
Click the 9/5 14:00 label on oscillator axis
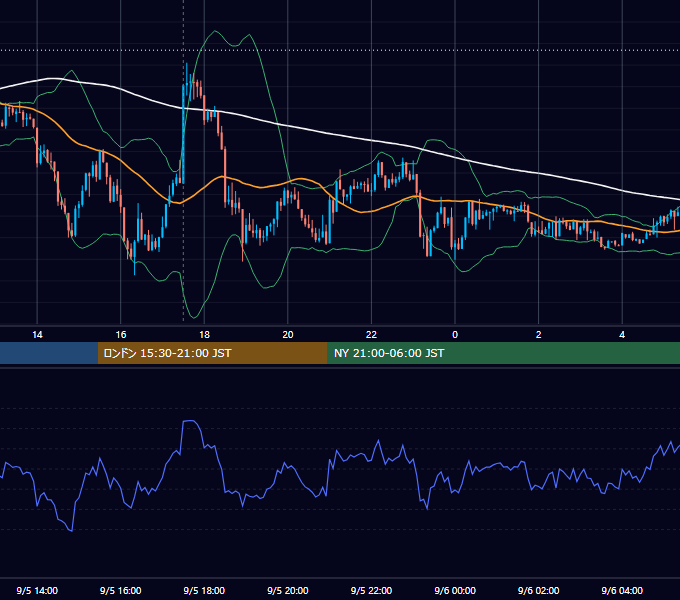pos(37,590)
